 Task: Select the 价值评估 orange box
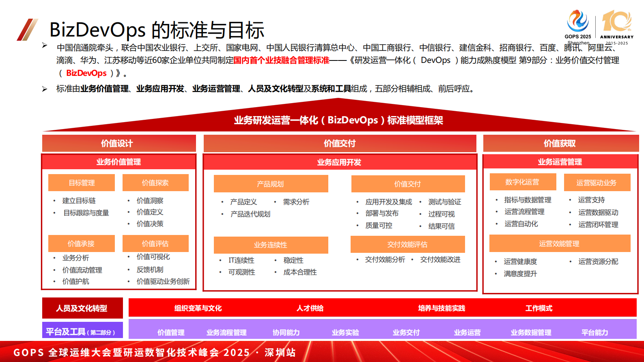pos(155,243)
